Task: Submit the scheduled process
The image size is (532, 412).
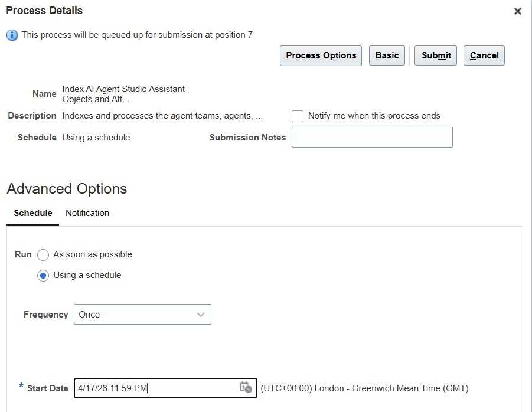Action: click(x=436, y=55)
